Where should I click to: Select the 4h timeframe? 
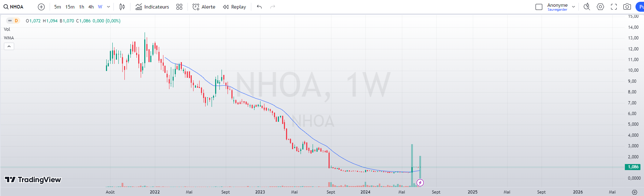(x=91, y=7)
